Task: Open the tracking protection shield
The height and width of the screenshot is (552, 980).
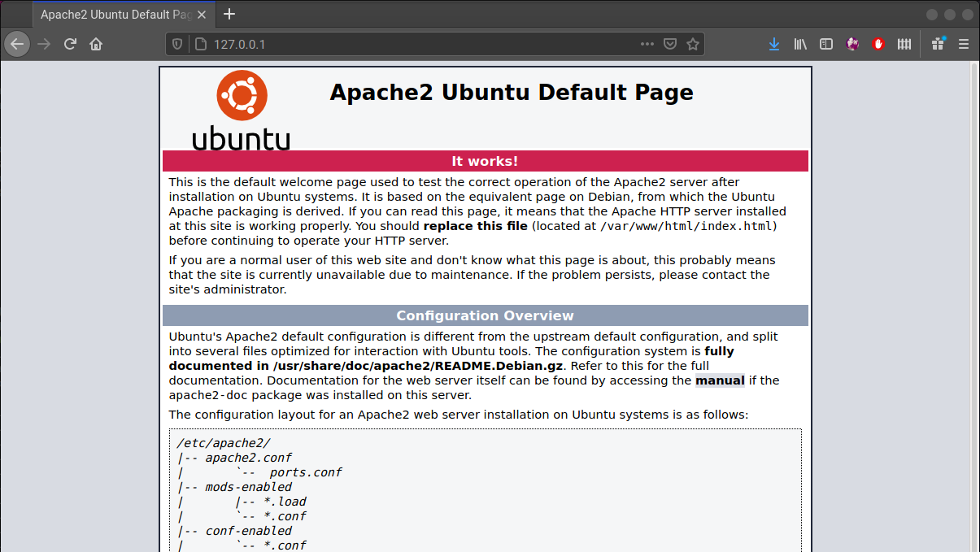Action: point(178,44)
